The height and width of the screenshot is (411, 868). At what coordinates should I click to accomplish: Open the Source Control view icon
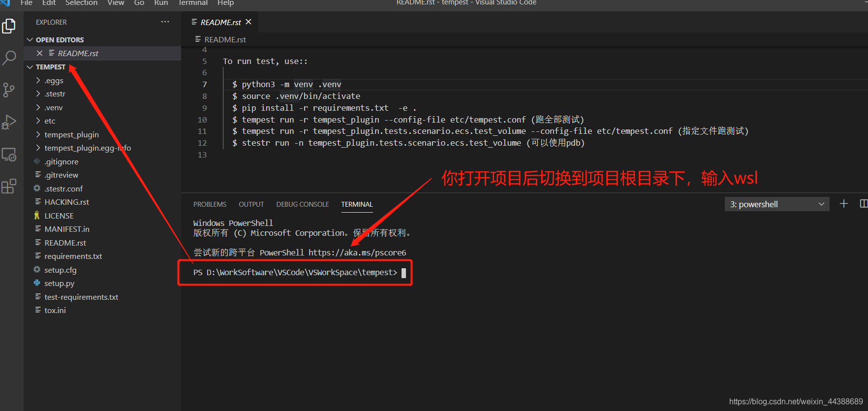[9, 90]
